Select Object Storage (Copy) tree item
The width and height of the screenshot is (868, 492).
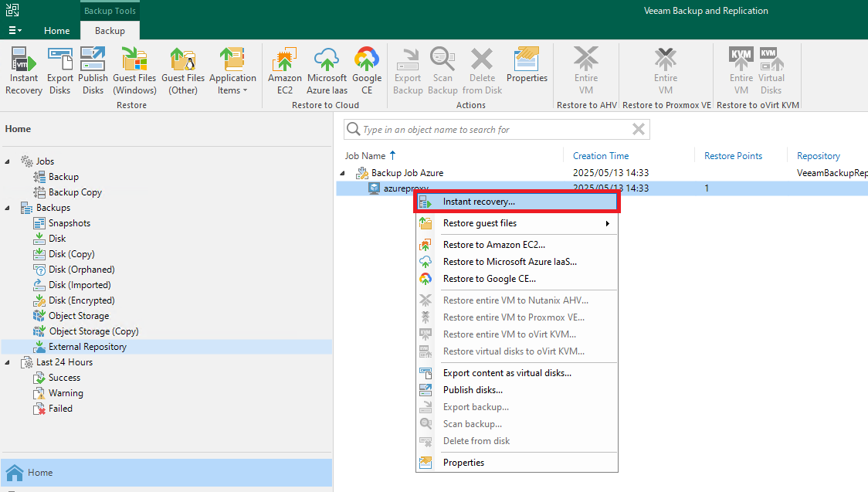tap(93, 331)
